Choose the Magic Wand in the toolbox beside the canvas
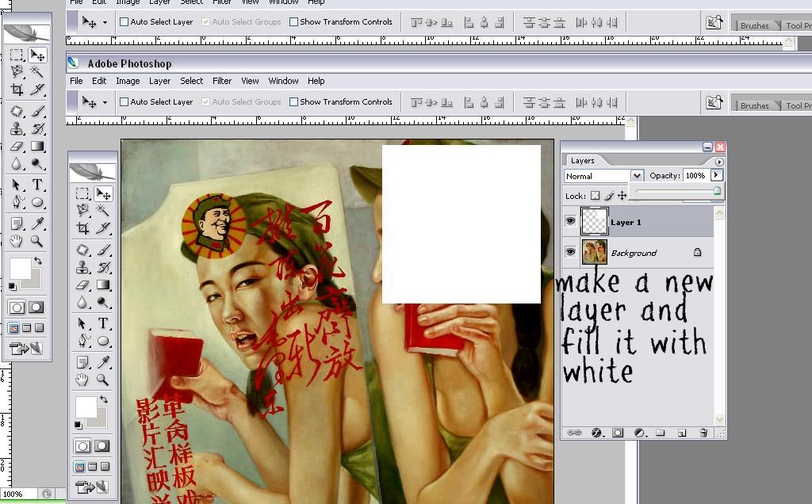The image size is (812, 504). click(x=102, y=209)
